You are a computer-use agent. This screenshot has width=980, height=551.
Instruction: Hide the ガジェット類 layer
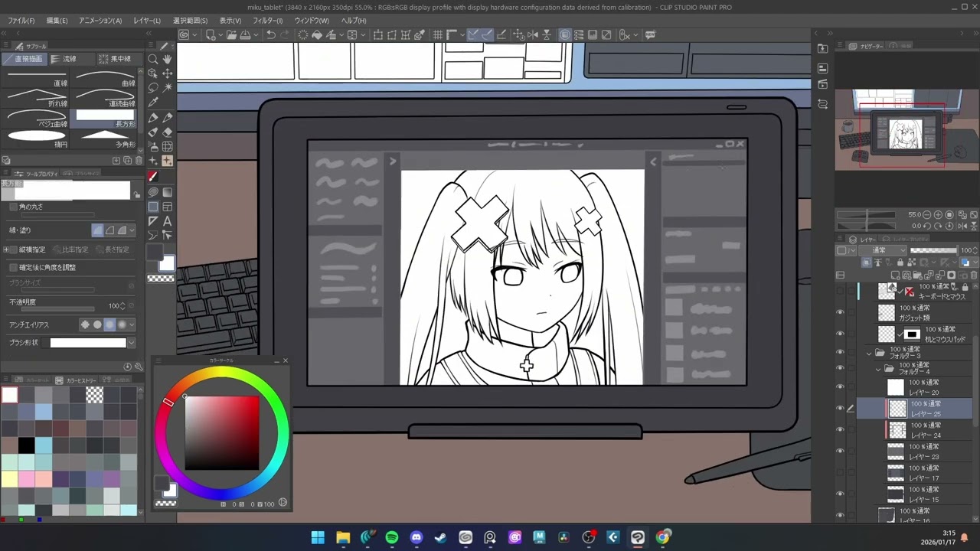point(840,312)
